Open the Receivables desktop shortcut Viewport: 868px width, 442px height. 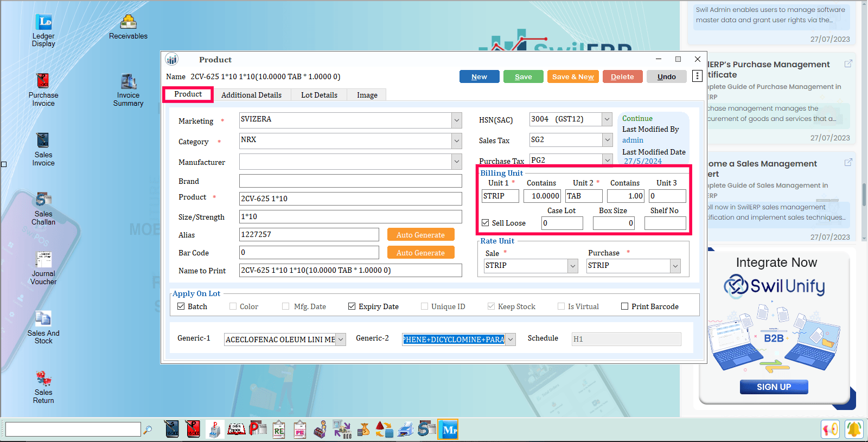[x=128, y=27]
